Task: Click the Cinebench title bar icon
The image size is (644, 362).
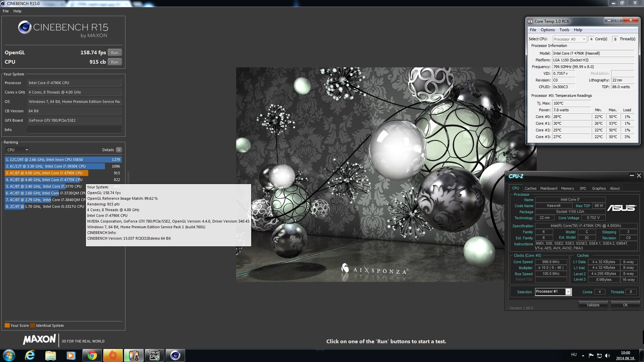Action: (3, 4)
